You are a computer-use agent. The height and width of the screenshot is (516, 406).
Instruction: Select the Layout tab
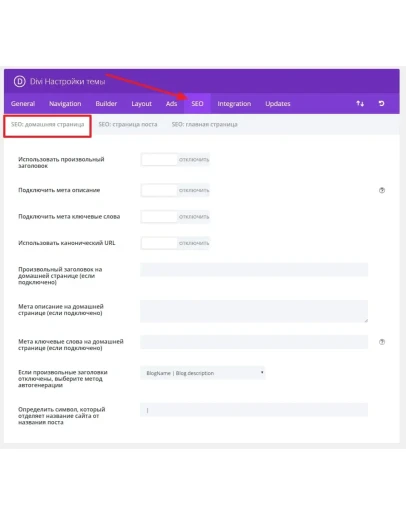click(141, 104)
